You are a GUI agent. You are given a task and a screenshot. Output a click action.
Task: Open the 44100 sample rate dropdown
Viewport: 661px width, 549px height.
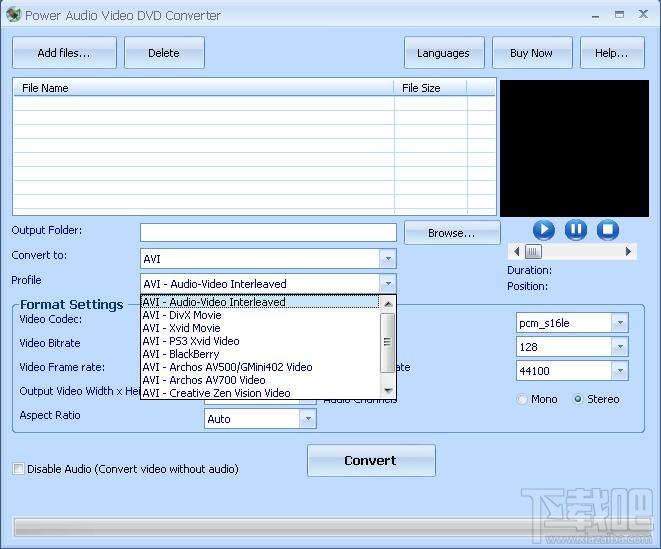coord(620,371)
